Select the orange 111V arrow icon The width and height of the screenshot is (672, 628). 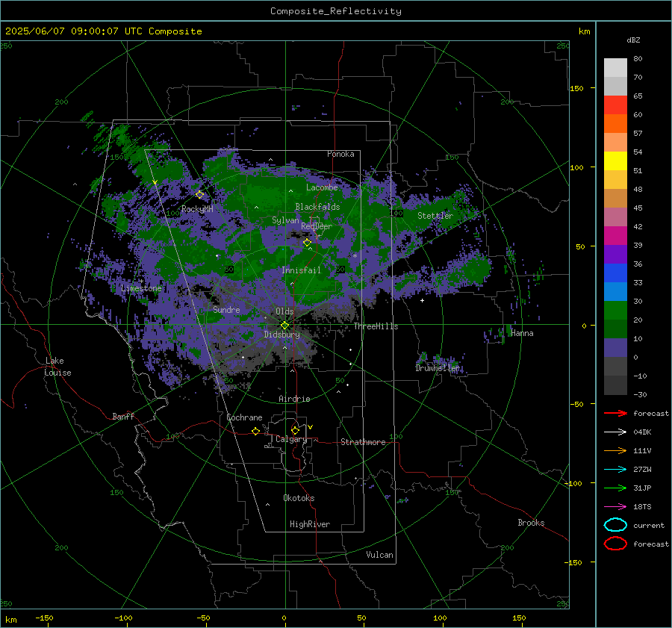tap(615, 450)
